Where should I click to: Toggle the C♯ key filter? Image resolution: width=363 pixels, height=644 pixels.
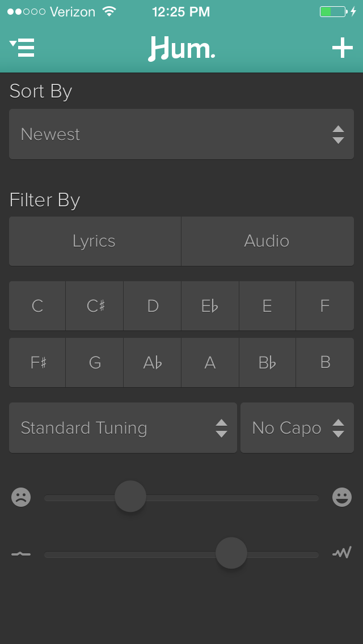tap(95, 306)
